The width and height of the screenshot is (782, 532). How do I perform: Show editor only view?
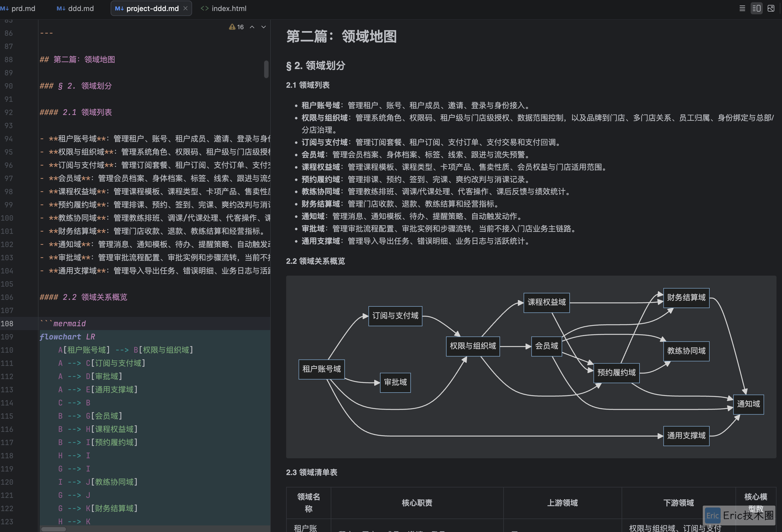pos(742,9)
